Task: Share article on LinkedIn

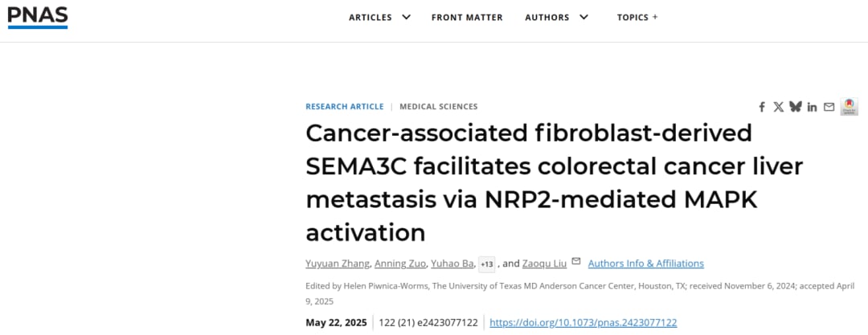Action: pyautogui.click(x=812, y=107)
